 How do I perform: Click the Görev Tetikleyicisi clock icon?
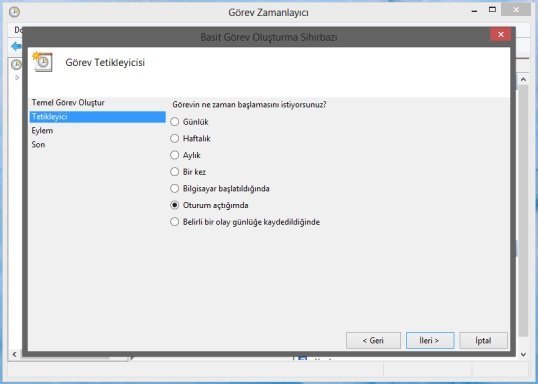tap(43, 62)
